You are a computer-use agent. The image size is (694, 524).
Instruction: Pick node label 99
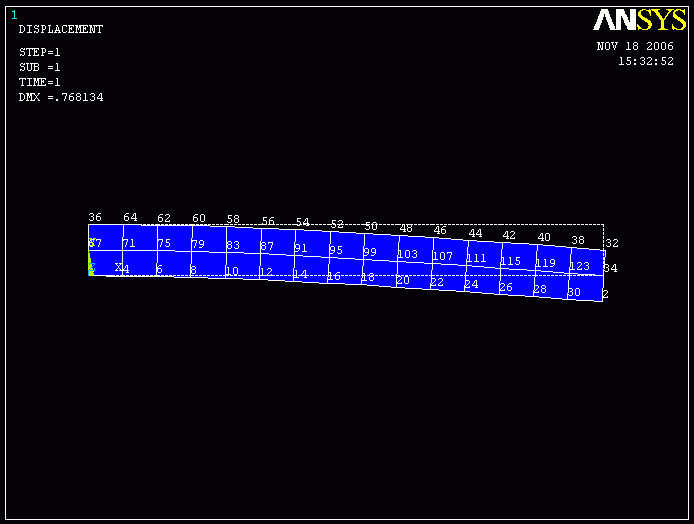click(370, 252)
